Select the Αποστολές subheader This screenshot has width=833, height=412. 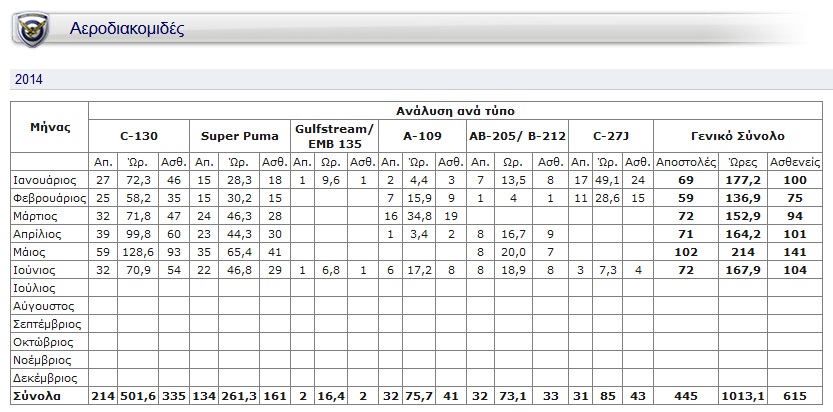coord(685,161)
